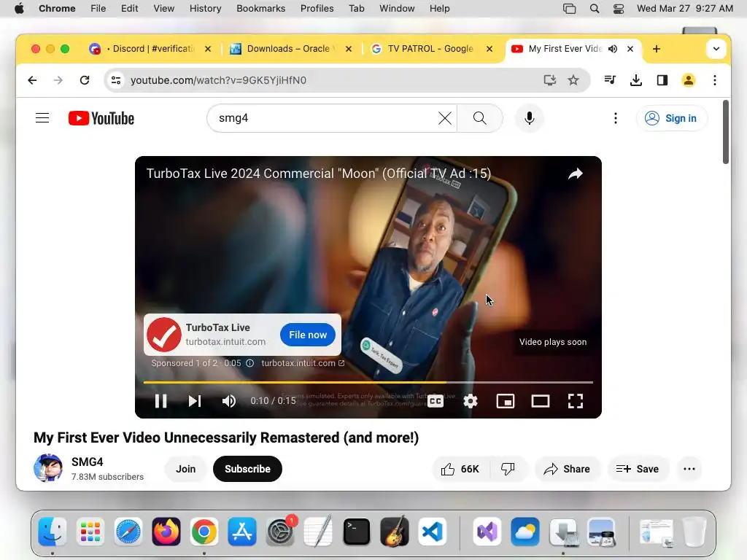
Task: Open more actions ellipsis under video
Action: point(689,469)
